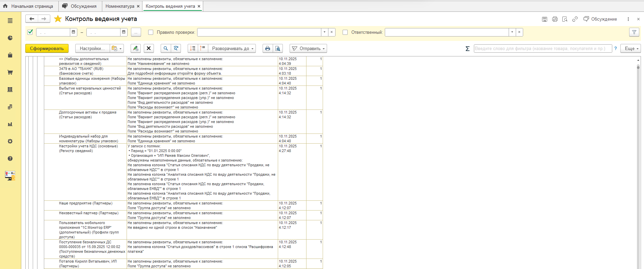Expand the Разворачивать до dropdown
This screenshot has height=269, width=644.
click(232, 48)
